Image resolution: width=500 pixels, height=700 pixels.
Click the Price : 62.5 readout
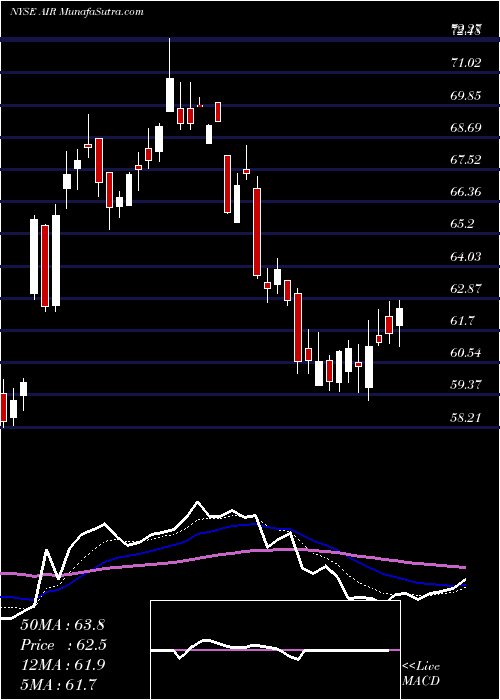pyautogui.click(x=63, y=645)
